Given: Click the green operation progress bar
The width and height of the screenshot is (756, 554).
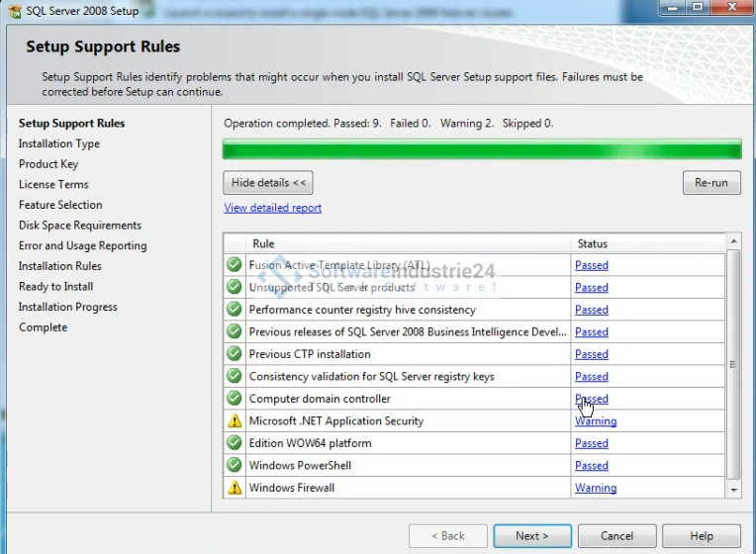Looking at the screenshot, I should tap(481, 150).
